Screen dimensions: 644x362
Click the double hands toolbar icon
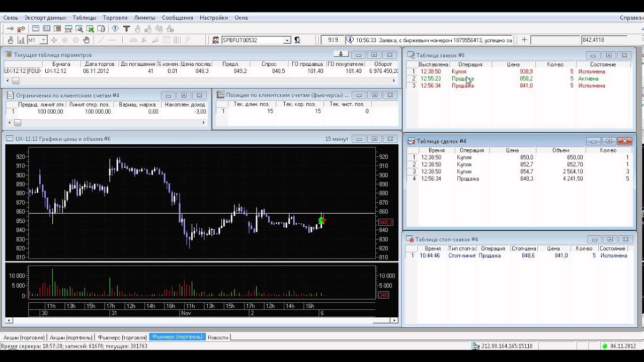click(159, 29)
